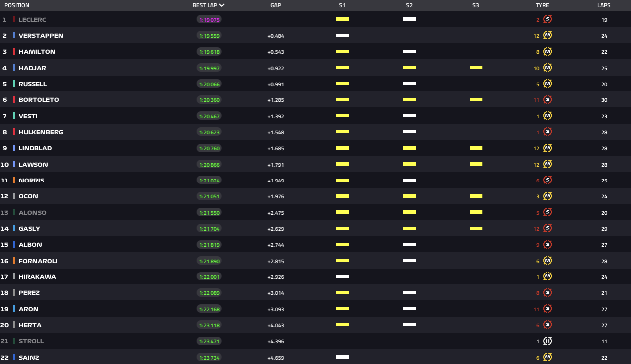
Task: Click Herta's best lap 1:23.118
Action: pyautogui.click(x=209, y=325)
